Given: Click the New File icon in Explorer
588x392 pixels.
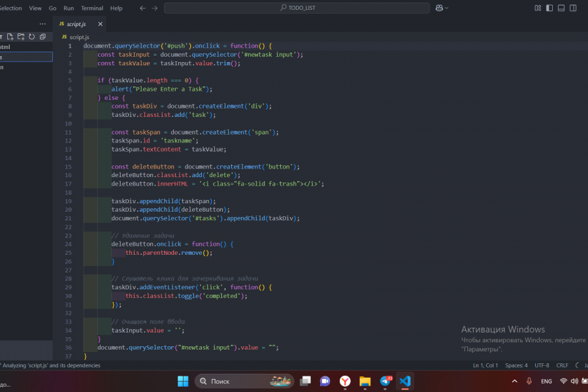Looking at the screenshot, I should click(x=10, y=36).
